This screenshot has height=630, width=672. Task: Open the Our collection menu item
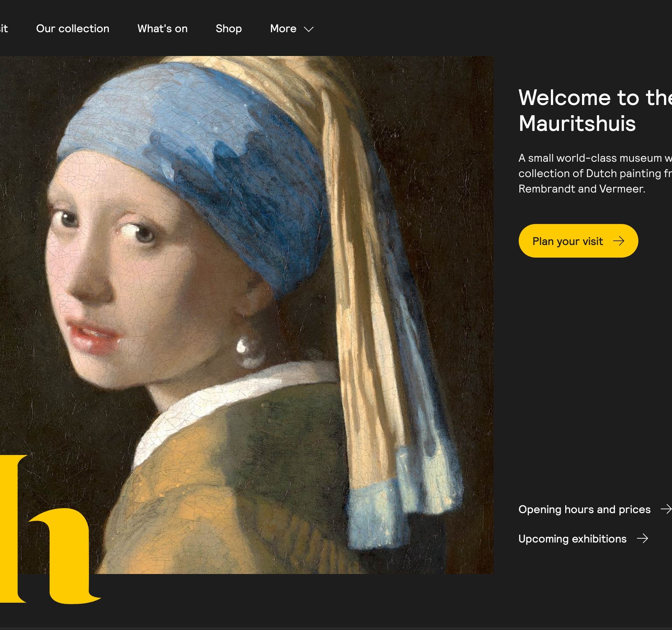[72, 29]
